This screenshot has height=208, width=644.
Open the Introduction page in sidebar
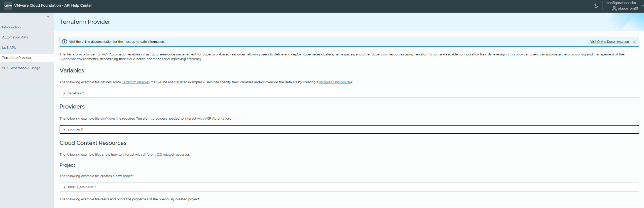(x=11, y=27)
